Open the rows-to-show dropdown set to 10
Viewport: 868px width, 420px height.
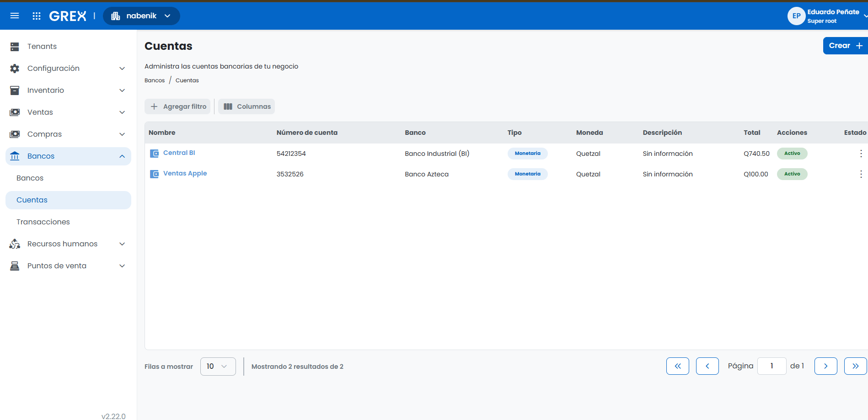pyautogui.click(x=218, y=367)
